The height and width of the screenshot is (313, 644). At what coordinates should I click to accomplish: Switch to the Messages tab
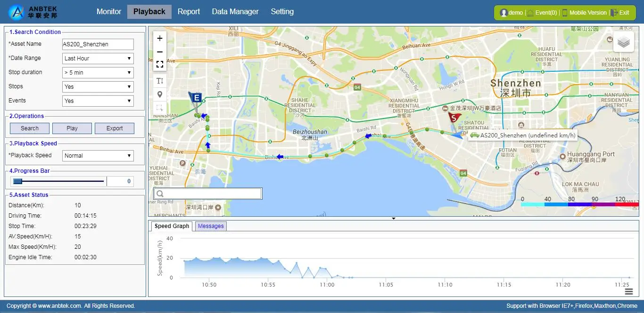pos(210,226)
